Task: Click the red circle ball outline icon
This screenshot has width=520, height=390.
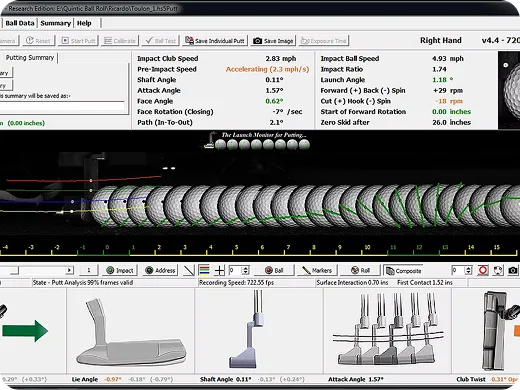Action: pyautogui.click(x=483, y=270)
